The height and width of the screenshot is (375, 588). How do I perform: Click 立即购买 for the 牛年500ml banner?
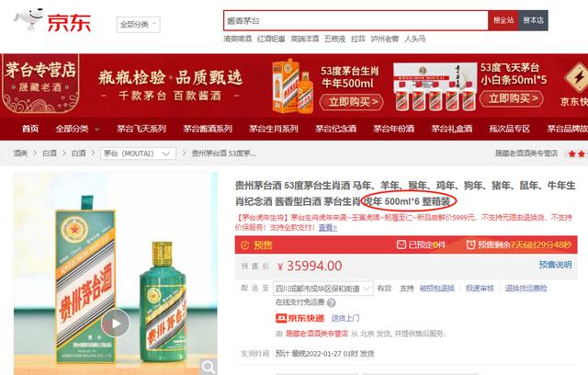[x=352, y=102]
